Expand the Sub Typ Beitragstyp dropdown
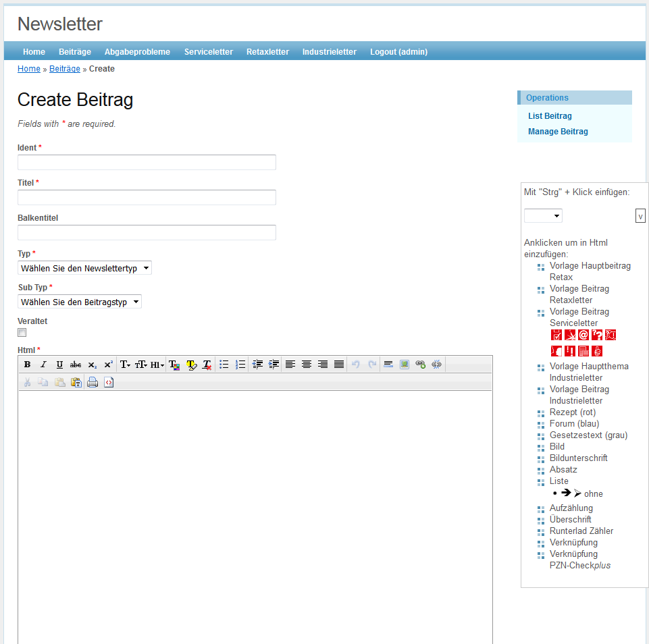 80,302
